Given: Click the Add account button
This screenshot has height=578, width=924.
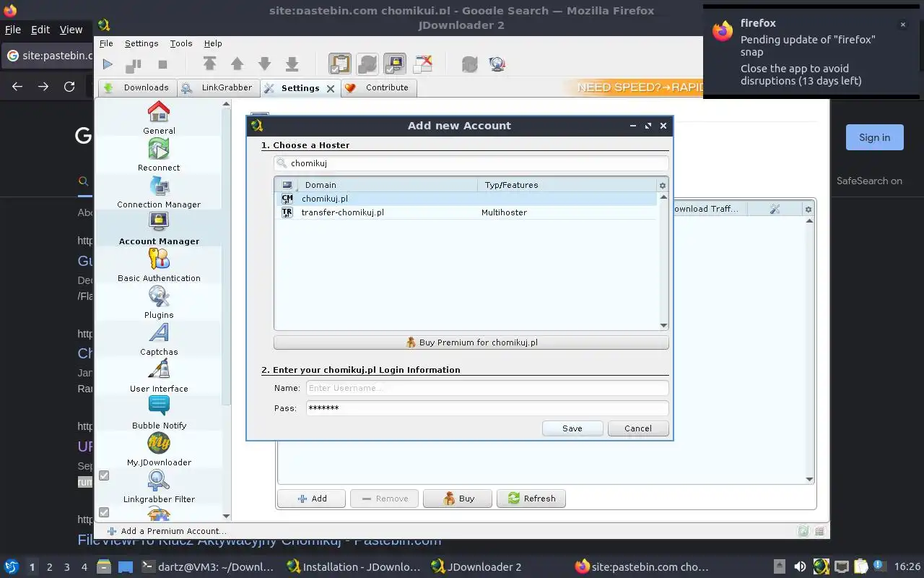Looking at the screenshot, I should pyautogui.click(x=312, y=499).
